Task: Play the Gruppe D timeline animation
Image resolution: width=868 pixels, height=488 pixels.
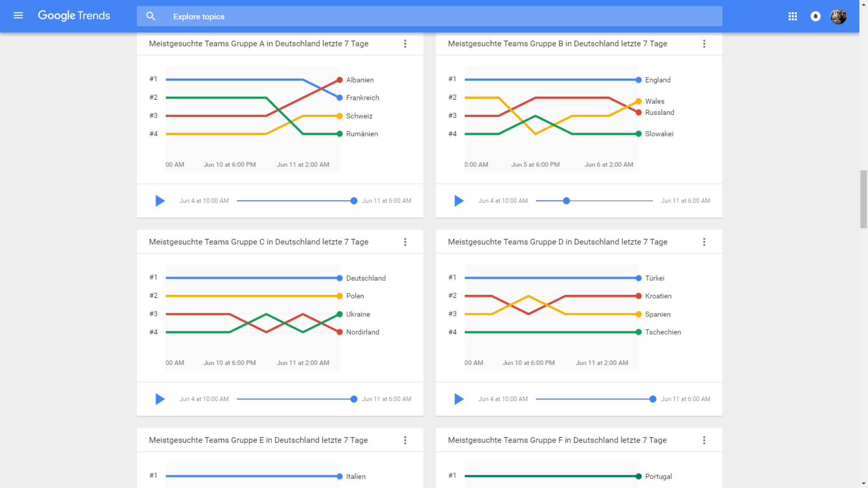Action: pos(459,399)
